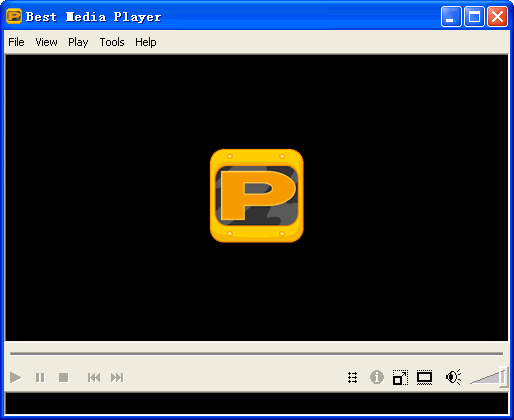This screenshot has height=420, width=514.
Task: Open the Tools menu
Action: point(112,42)
